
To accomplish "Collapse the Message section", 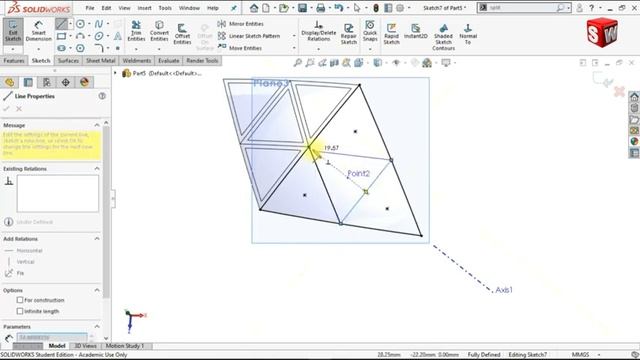I will [97, 125].
